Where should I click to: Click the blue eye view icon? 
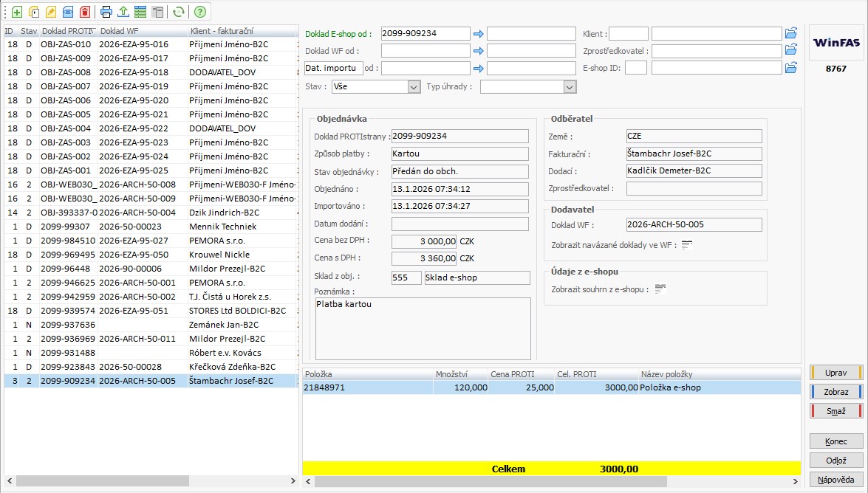[67, 12]
